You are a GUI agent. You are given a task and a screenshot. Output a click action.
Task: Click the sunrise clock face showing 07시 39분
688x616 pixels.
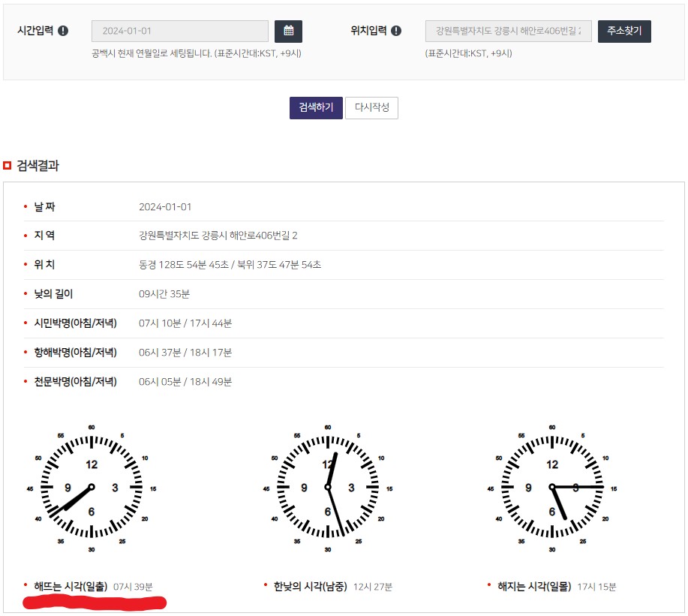tap(90, 486)
